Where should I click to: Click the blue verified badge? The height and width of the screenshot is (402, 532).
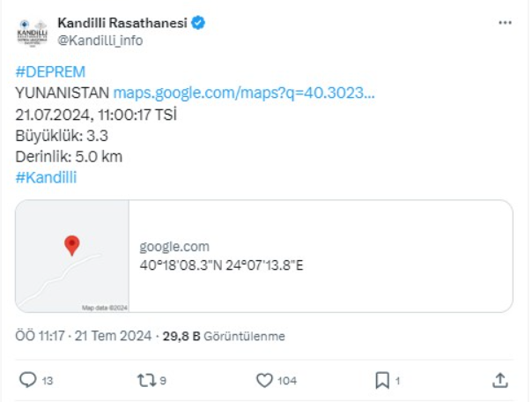199,23
